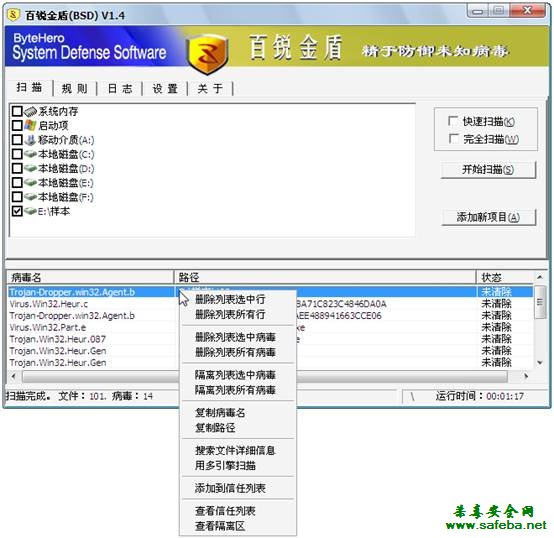The width and height of the screenshot is (554, 538).
Task: Click the removable media (A:) drive icon
Action: pyautogui.click(x=30, y=140)
